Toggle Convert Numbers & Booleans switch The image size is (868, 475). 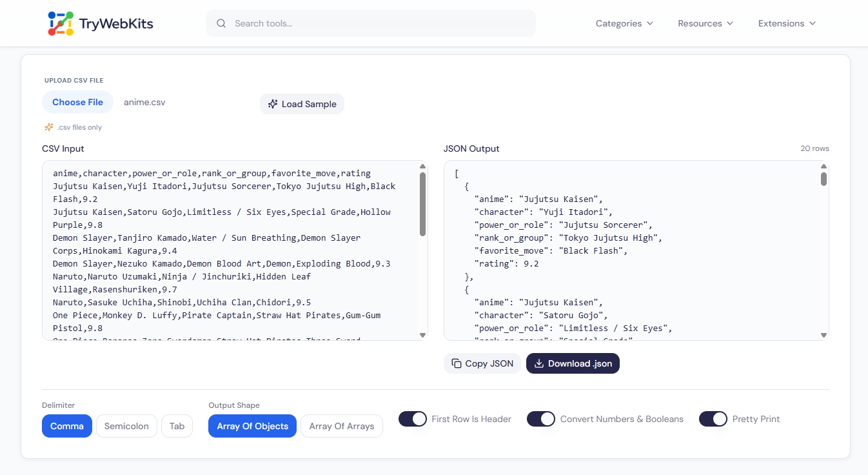tap(541, 419)
